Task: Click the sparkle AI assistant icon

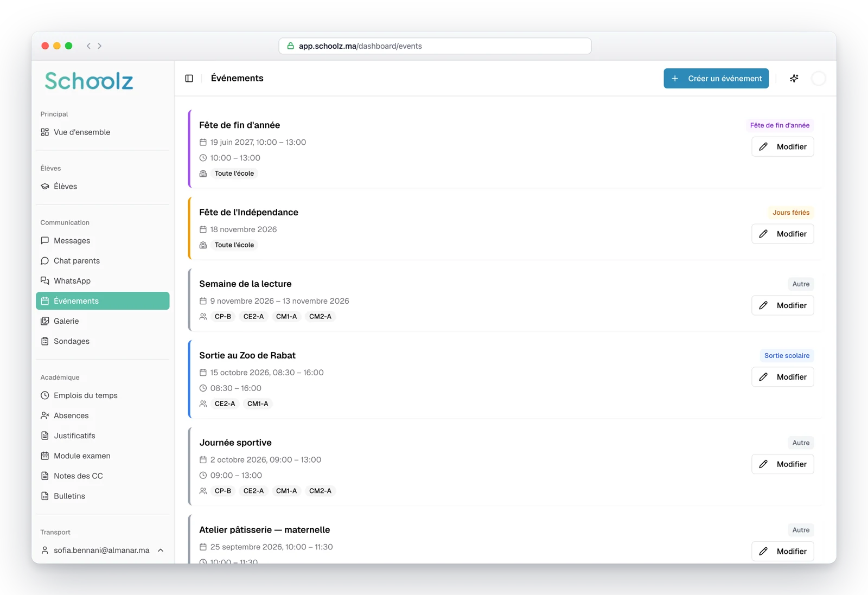Action: [794, 79]
